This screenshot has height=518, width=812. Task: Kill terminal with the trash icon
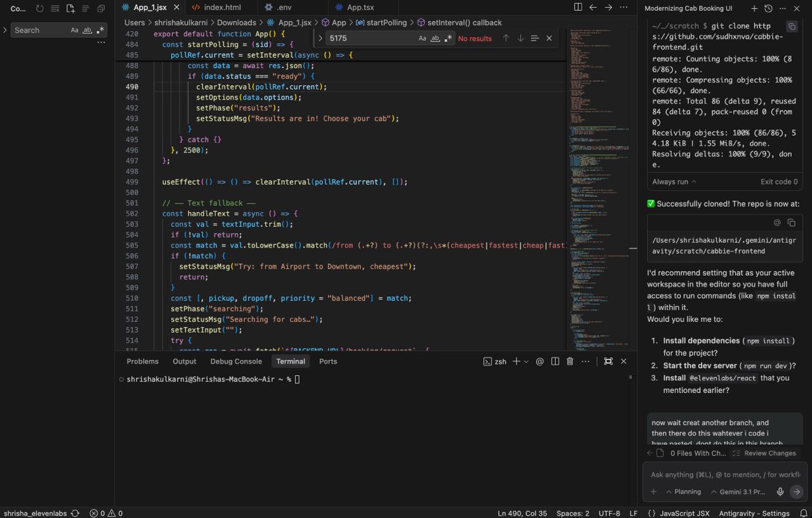coord(570,361)
